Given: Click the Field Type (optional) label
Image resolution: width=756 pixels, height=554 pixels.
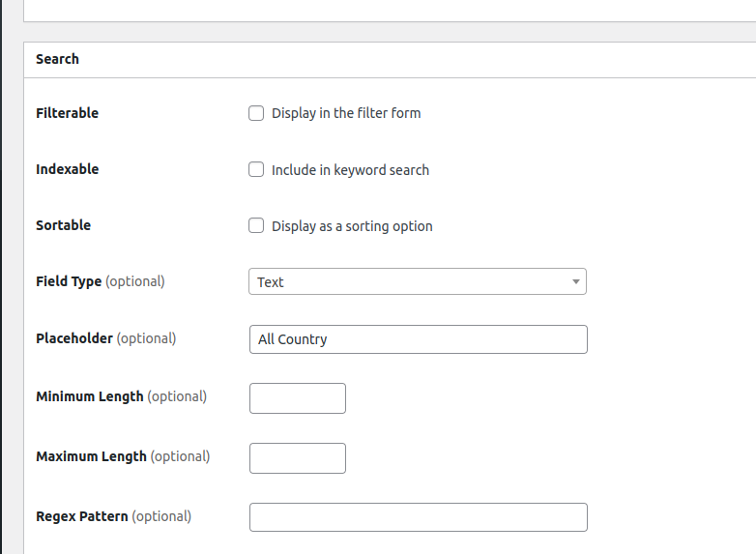Looking at the screenshot, I should [100, 281].
